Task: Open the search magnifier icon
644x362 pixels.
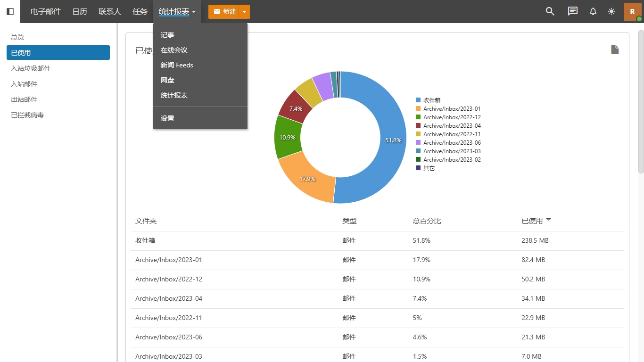Action: (x=550, y=11)
